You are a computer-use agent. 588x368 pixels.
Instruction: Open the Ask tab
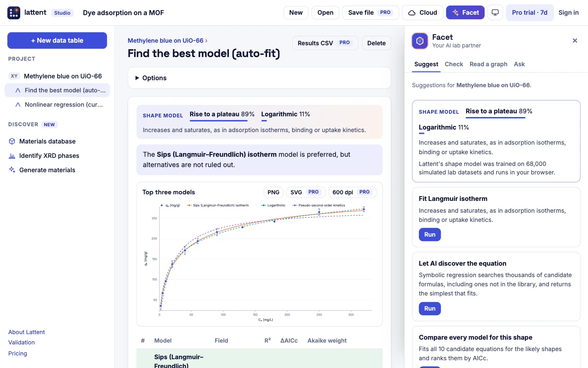coord(519,64)
